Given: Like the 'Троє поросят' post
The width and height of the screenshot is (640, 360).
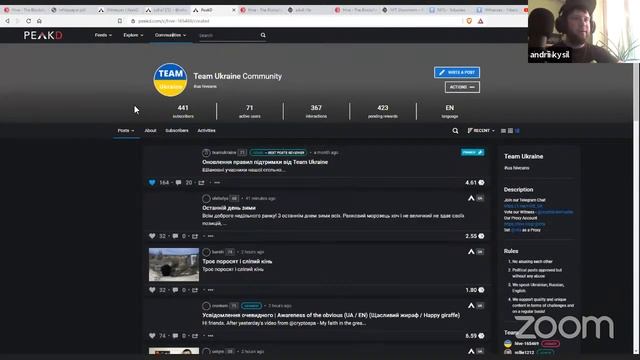Looking at the screenshot, I should tap(152, 290).
